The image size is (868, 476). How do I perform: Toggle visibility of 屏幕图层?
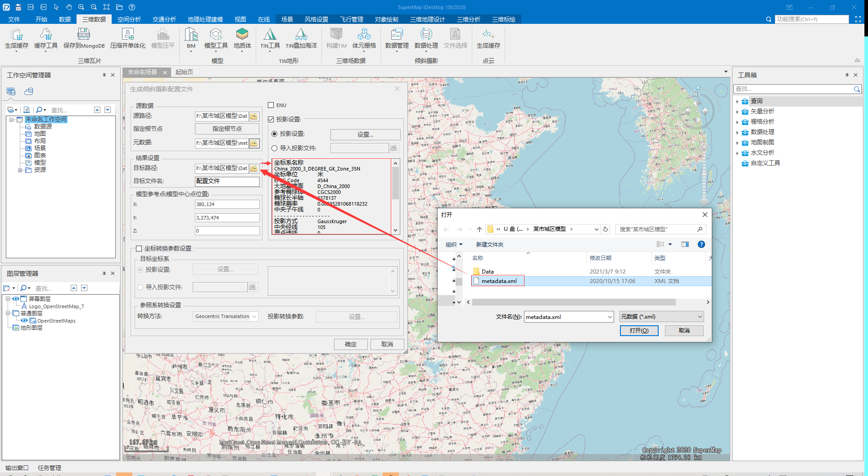pyautogui.click(x=16, y=299)
